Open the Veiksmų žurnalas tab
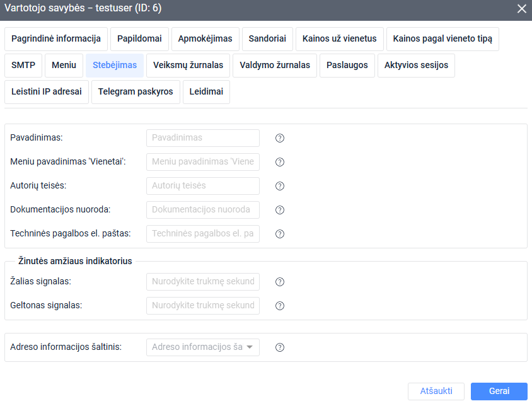This screenshot has height=406, width=532. 187,65
